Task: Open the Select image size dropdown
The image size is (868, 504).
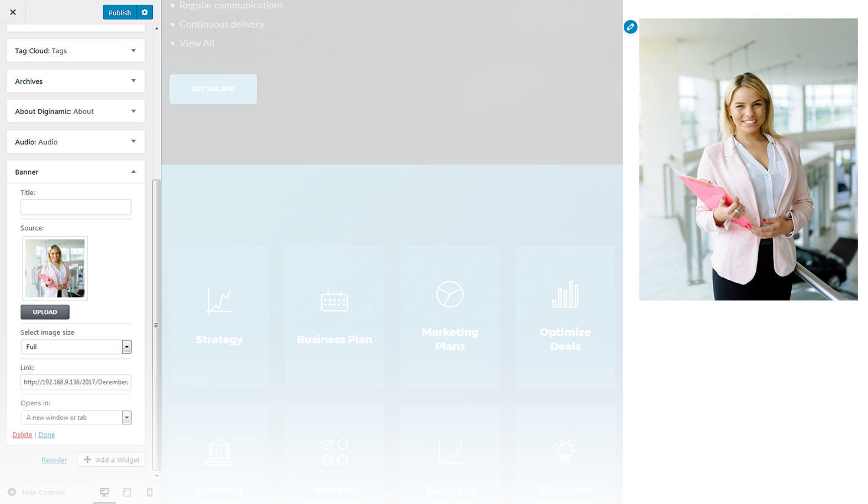Action: click(x=76, y=347)
